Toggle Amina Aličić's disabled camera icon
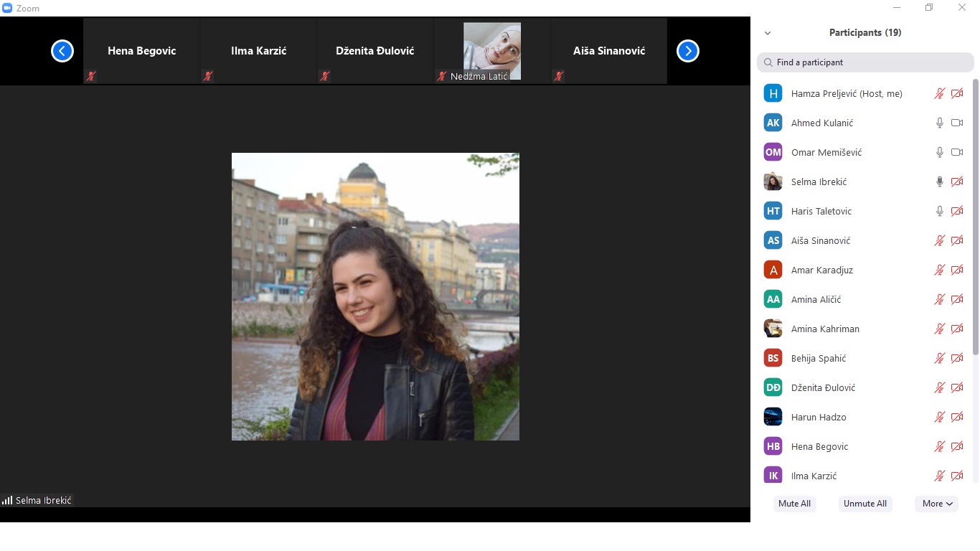The image size is (980, 551). click(x=956, y=299)
